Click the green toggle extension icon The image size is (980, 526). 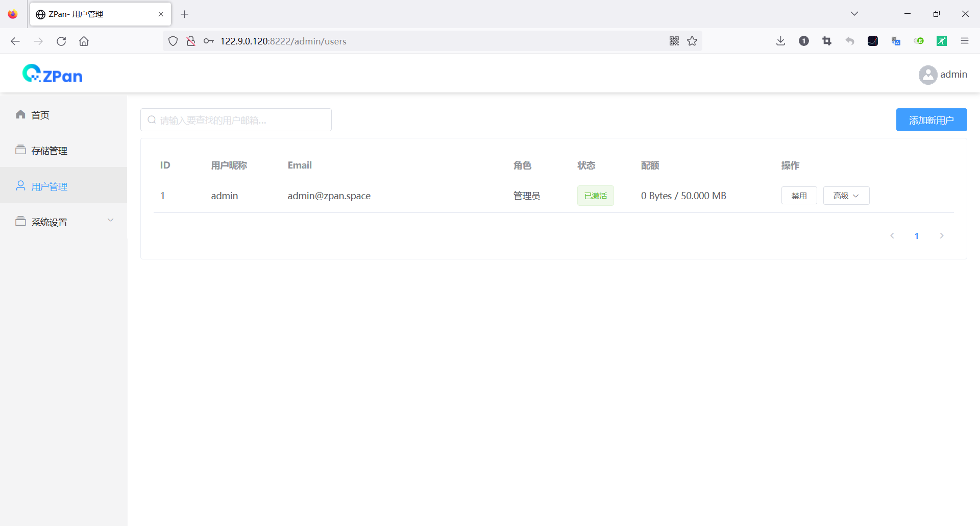click(919, 41)
